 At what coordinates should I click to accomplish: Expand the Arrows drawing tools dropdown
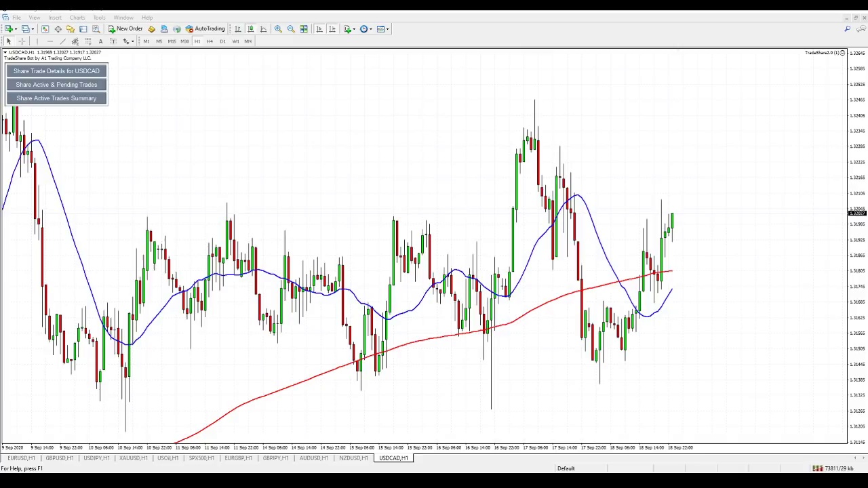click(x=132, y=41)
